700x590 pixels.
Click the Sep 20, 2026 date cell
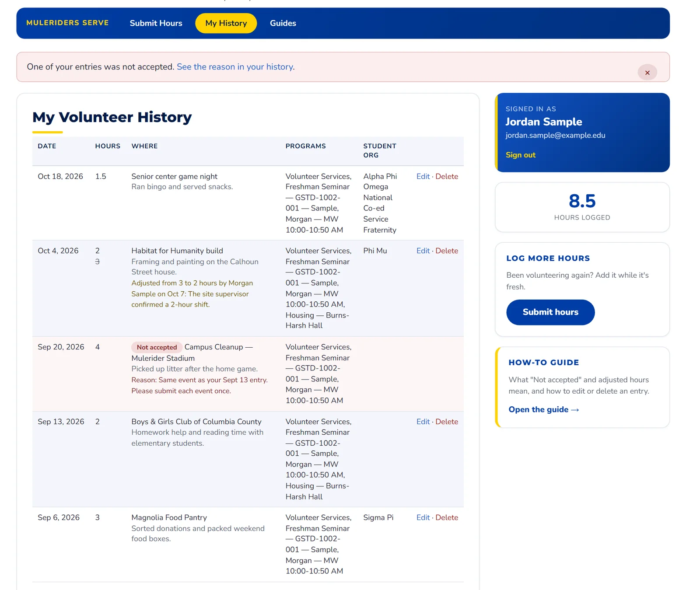[x=61, y=347]
